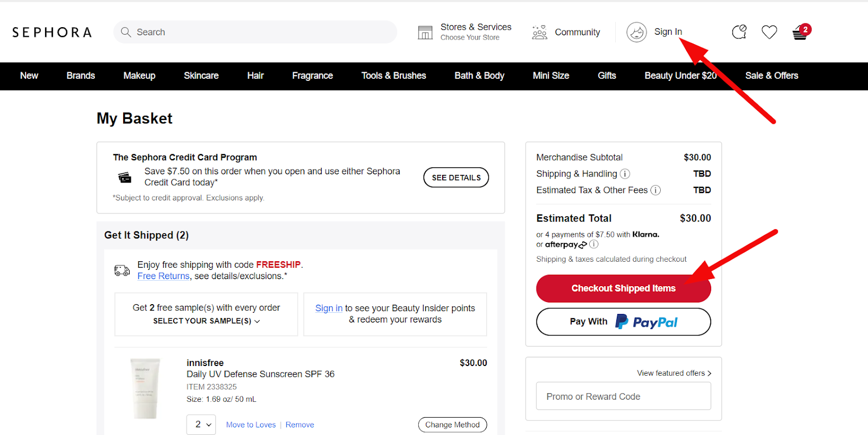Click the Estimated Tax info icon
The image size is (868, 435).
click(x=655, y=190)
